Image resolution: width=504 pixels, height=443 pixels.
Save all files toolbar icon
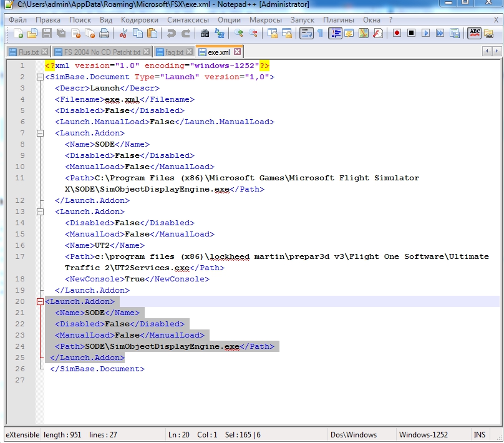[x=61, y=33]
